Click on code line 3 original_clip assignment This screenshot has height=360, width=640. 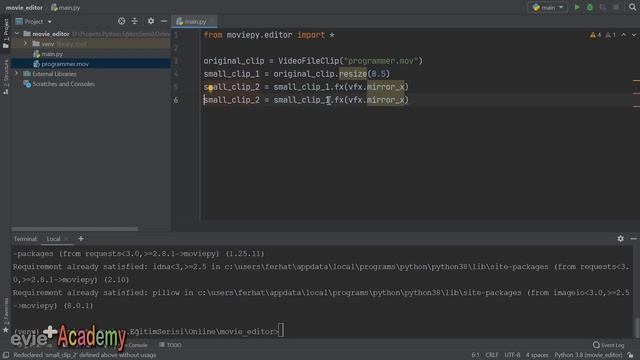point(313,61)
